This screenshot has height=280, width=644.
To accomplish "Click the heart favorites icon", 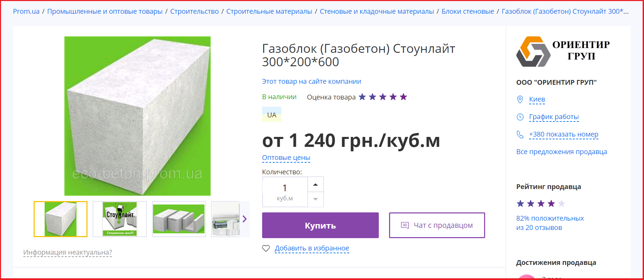I will pyautogui.click(x=266, y=248).
